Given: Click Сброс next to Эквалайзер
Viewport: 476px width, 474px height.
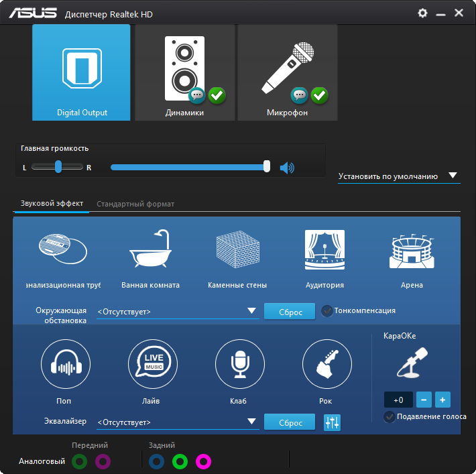Looking at the screenshot, I should click(290, 422).
